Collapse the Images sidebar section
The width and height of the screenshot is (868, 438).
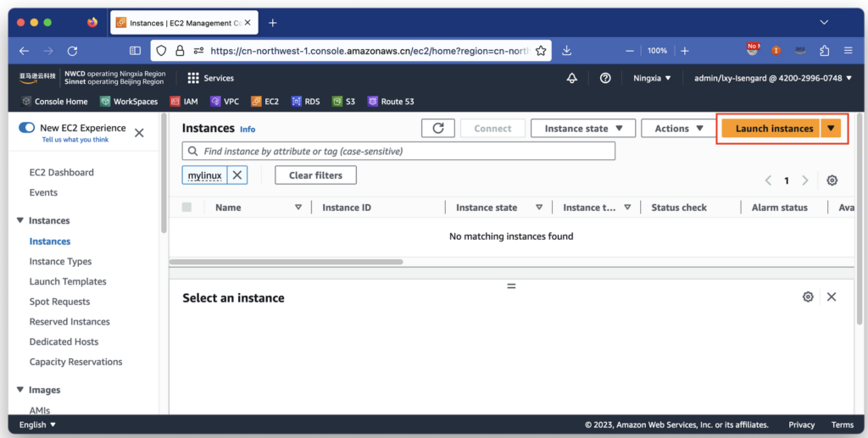20,390
